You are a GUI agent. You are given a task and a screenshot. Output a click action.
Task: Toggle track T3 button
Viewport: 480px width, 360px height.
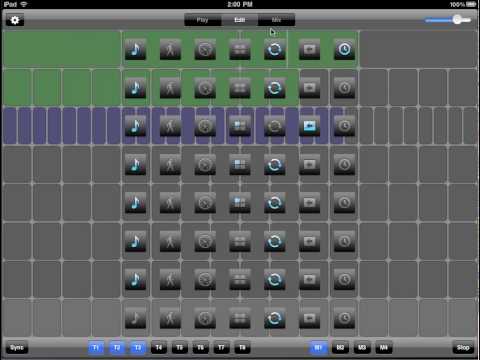click(138, 348)
